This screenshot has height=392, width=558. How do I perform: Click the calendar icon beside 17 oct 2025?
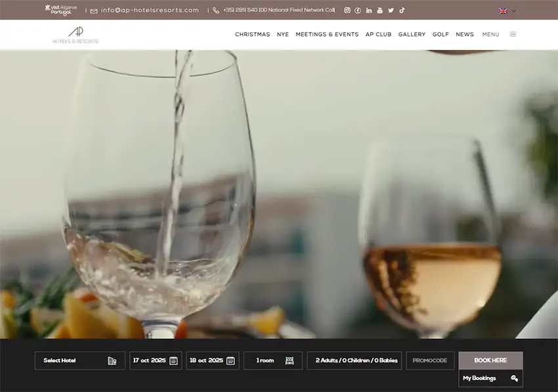coord(172,360)
